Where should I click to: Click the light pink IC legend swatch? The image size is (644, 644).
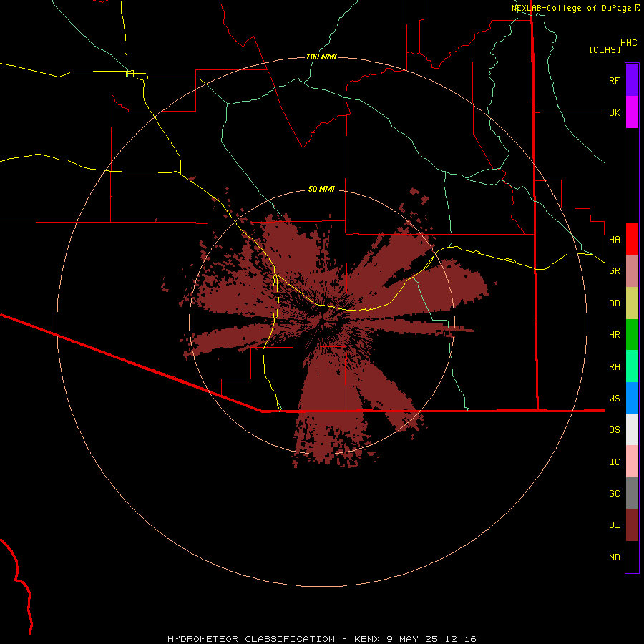pos(632,462)
